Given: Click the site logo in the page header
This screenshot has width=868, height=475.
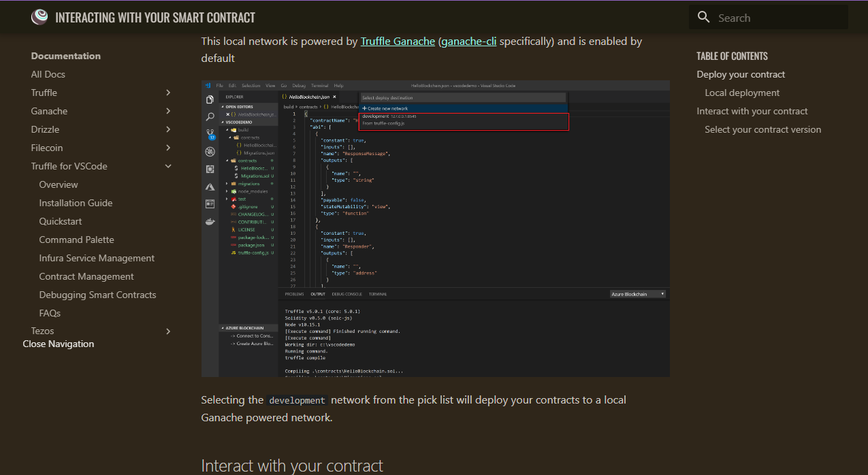Looking at the screenshot, I should [39, 16].
